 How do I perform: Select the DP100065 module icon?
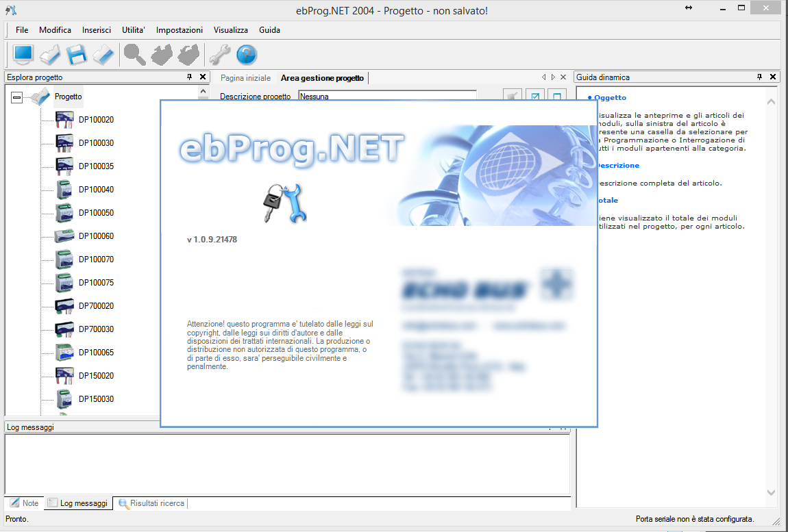(64, 352)
